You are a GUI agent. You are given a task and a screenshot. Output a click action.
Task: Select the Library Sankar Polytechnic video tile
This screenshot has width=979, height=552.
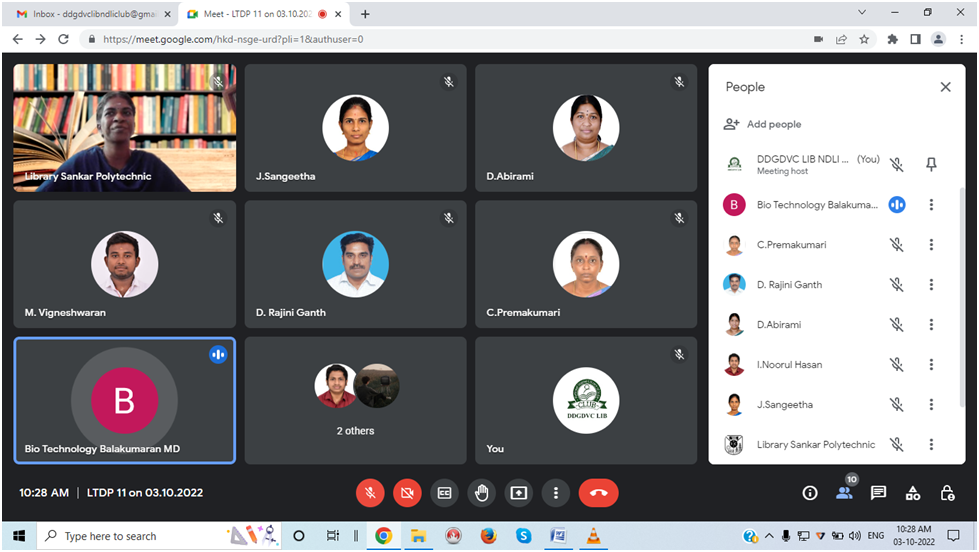[x=125, y=127]
